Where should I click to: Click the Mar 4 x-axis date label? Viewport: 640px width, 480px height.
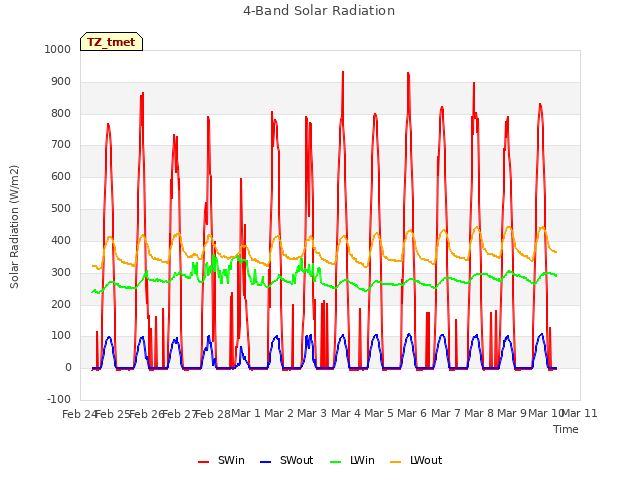(x=346, y=413)
